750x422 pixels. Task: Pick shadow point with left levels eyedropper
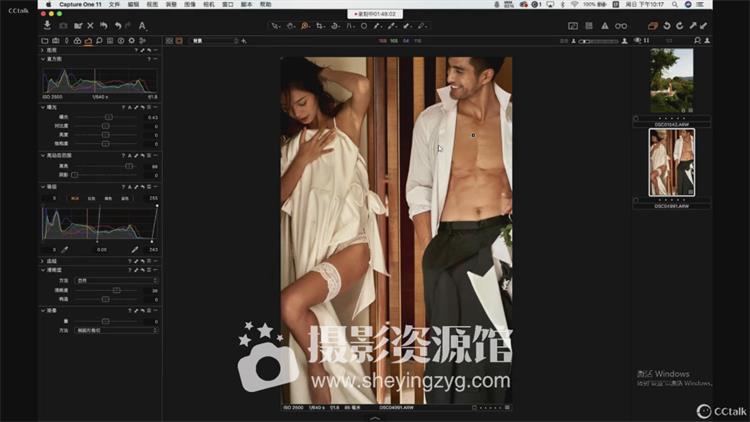pyautogui.click(x=65, y=249)
